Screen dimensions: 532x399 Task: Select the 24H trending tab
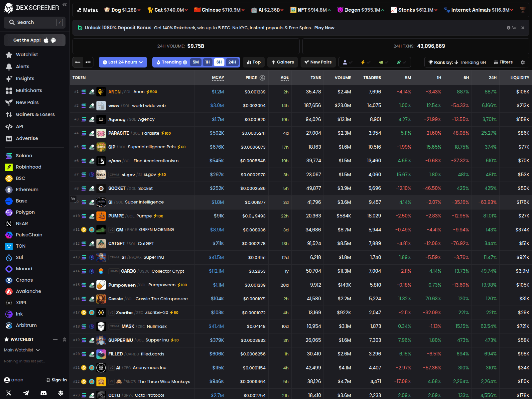232,62
